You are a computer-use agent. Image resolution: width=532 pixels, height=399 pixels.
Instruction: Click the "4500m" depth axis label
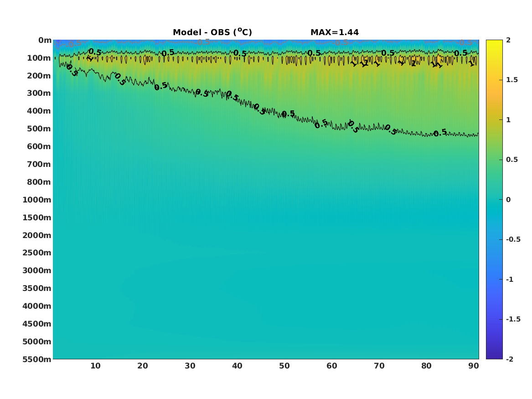[37, 324]
